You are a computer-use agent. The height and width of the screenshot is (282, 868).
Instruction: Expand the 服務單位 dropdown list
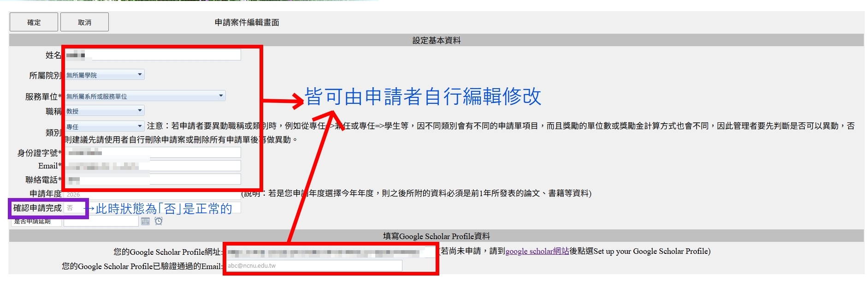pyautogui.click(x=145, y=96)
